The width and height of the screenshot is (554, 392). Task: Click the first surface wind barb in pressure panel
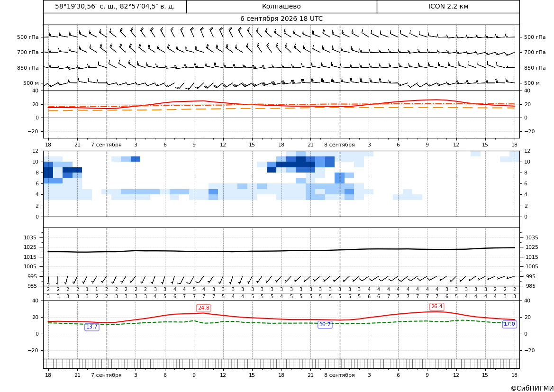coord(49,280)
